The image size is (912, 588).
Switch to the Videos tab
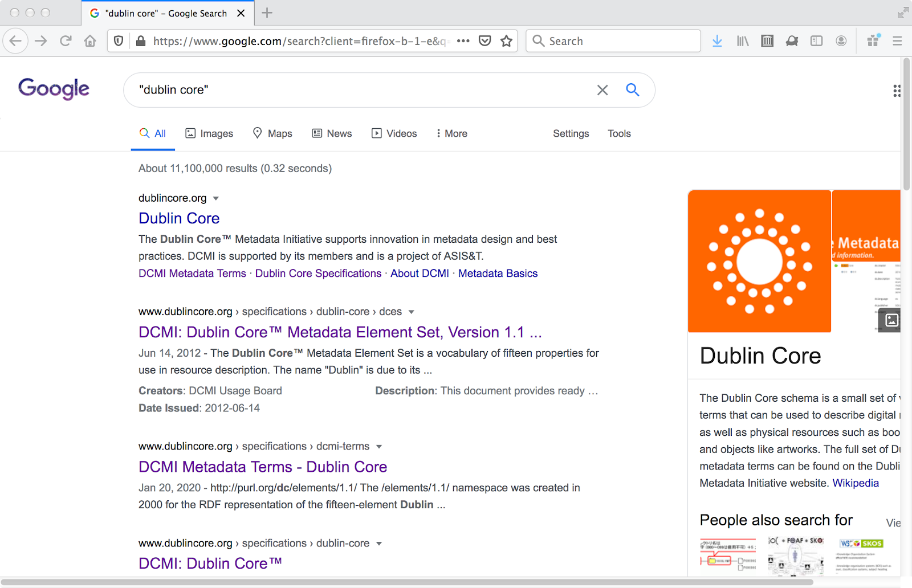point(394,133)
